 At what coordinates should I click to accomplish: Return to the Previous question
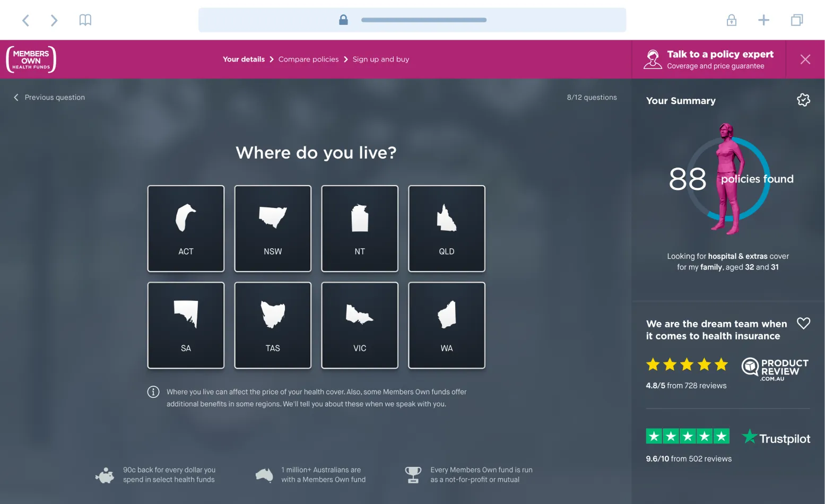click(x=49, y=98)
